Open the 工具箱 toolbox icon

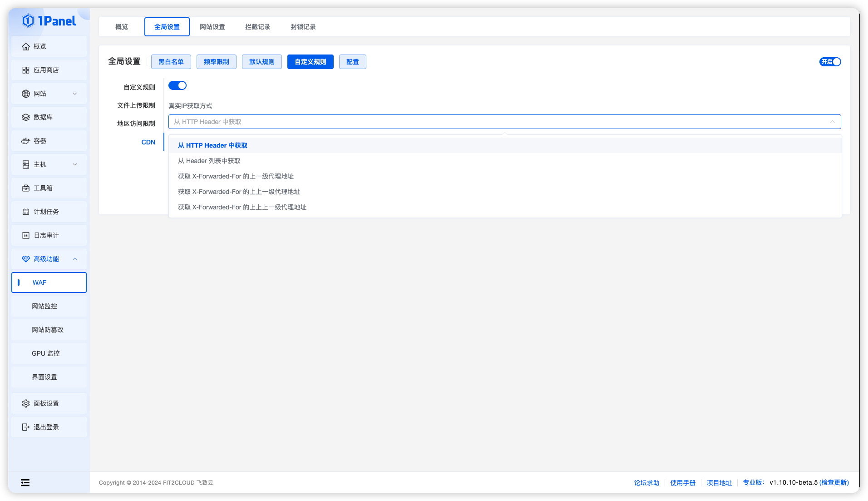(25, 188)
